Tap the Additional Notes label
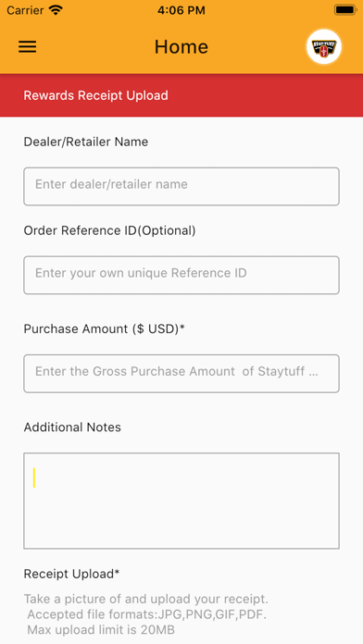This screenshot has height=644, width=363. click(72, 427)
